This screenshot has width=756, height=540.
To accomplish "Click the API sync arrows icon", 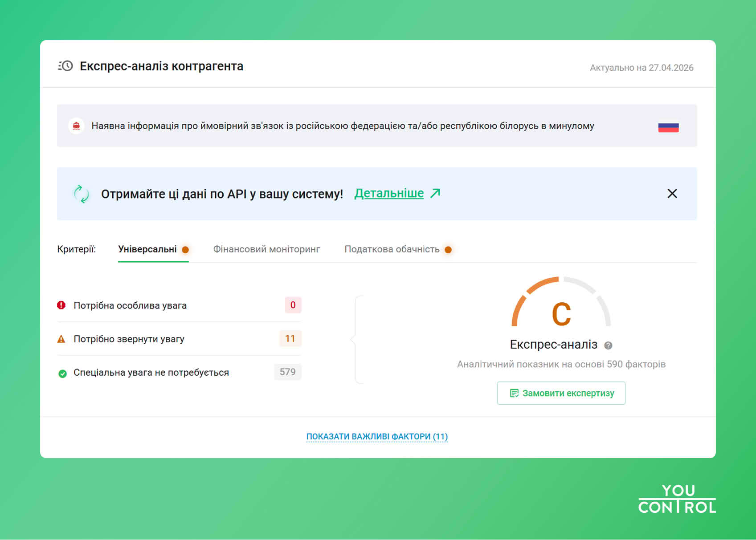I will [81, 194].
